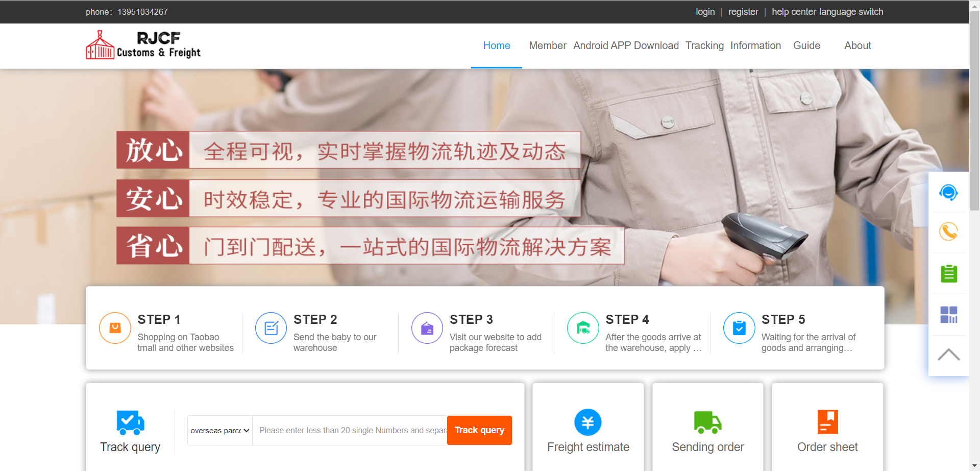The height and width of the screenshot is (471, 980).
Task: Click the STEP 3 heading
Action: point(471,319)
